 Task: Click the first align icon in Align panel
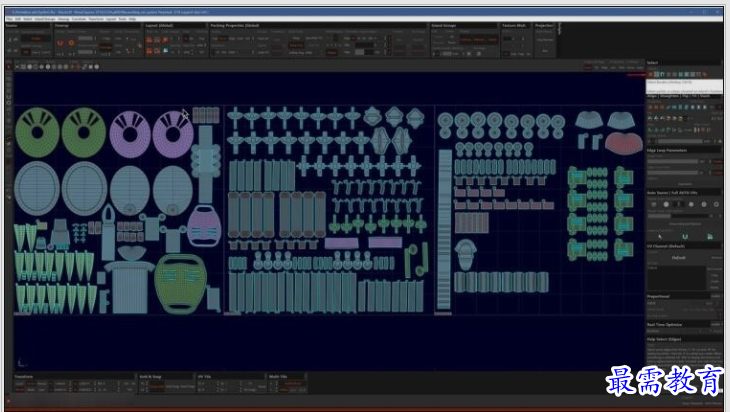click(x=652, y=106)
